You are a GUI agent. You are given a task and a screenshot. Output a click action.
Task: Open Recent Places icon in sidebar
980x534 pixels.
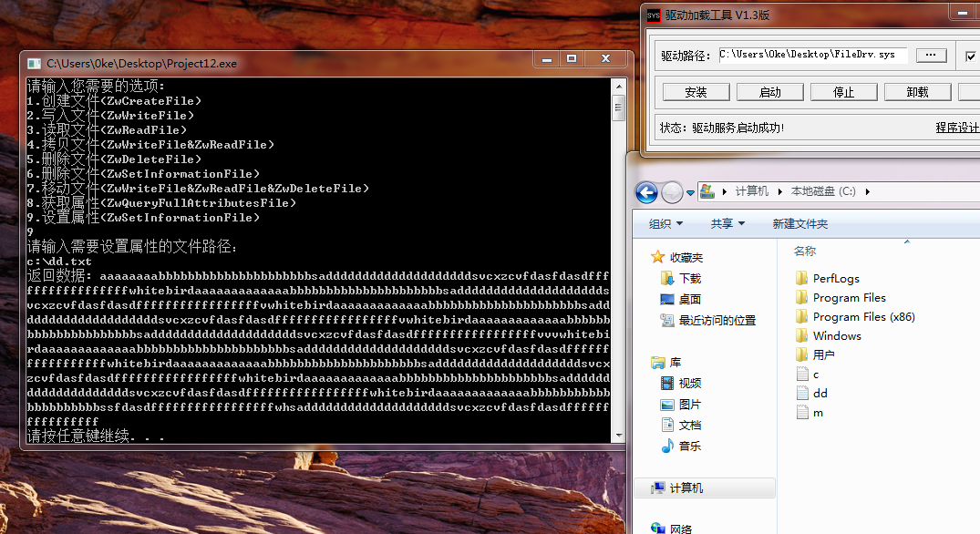click(667, 320)
